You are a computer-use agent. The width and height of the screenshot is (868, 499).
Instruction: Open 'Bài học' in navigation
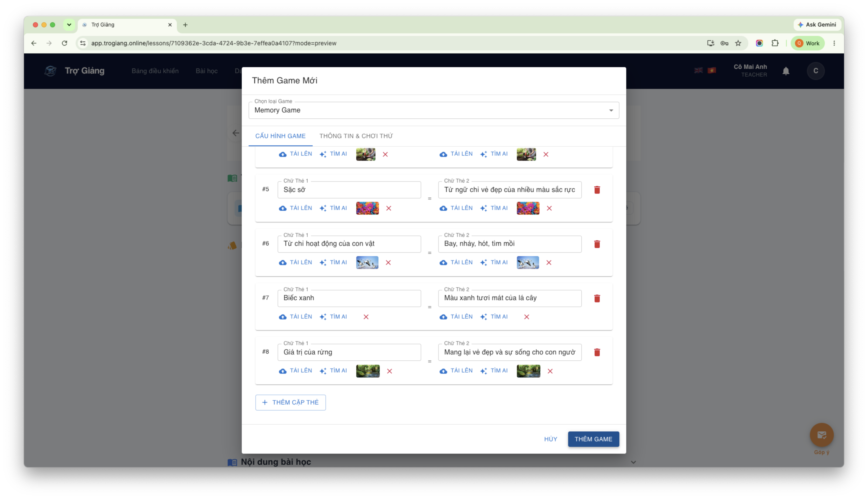point(206,71)
